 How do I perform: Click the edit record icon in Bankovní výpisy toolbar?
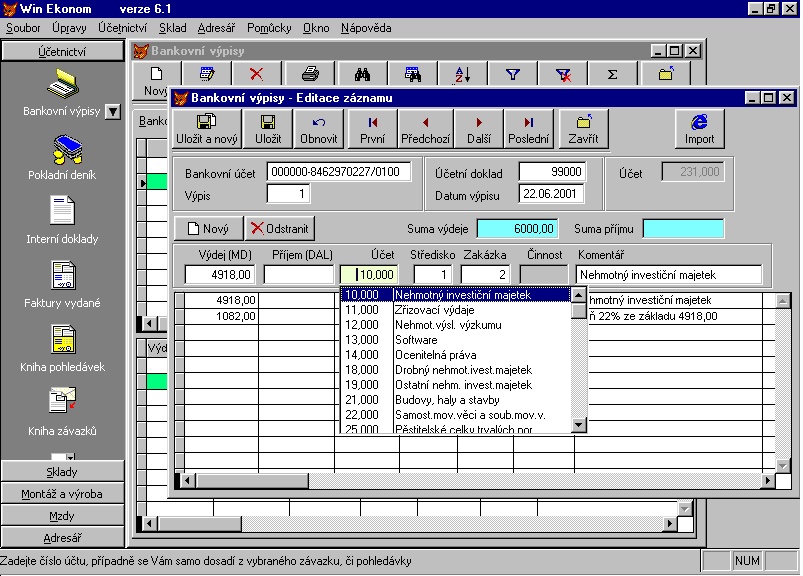[207, 74]
